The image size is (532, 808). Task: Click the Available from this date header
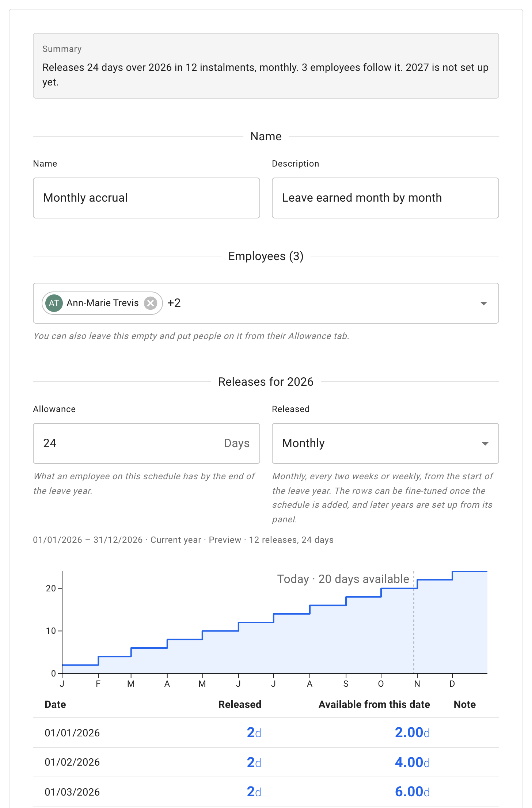point(374,704)
